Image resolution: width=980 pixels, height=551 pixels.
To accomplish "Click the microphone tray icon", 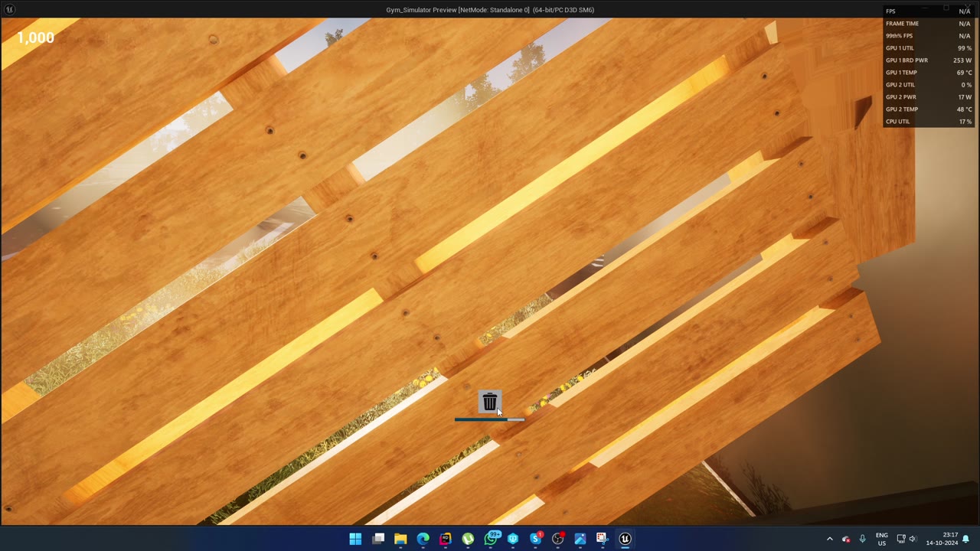I will (x=863, y=539).
